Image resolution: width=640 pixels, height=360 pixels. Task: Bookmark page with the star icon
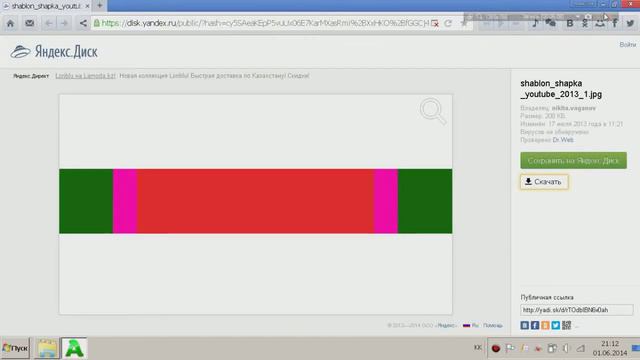click(464, 23)
